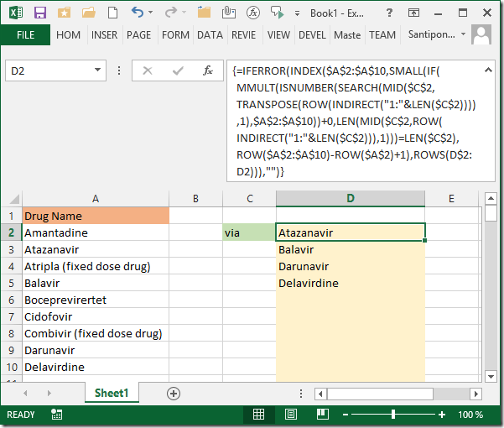504x428 pixels.
Task: Switch to Page Break Preview icon
Action: (x=322, y=415)
